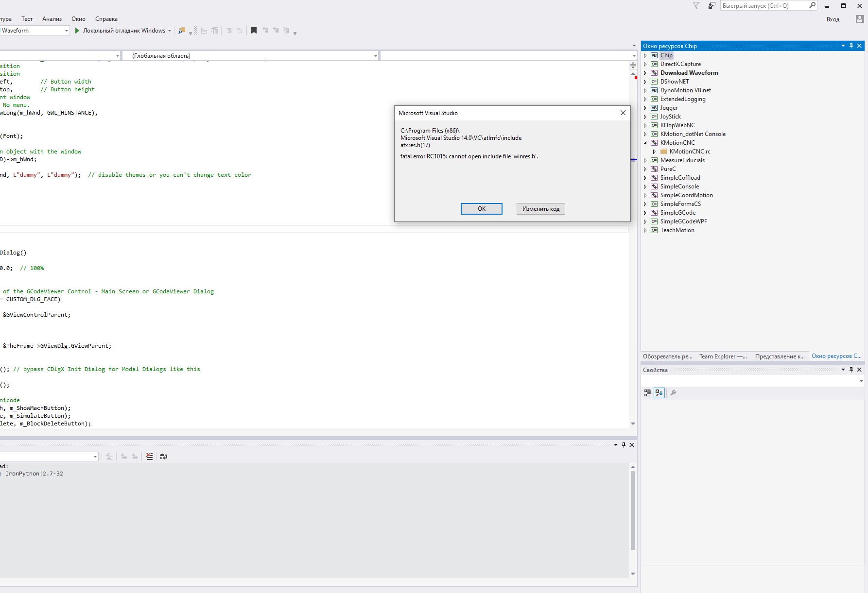Click the Quick Launch search field

pos(763,6)
